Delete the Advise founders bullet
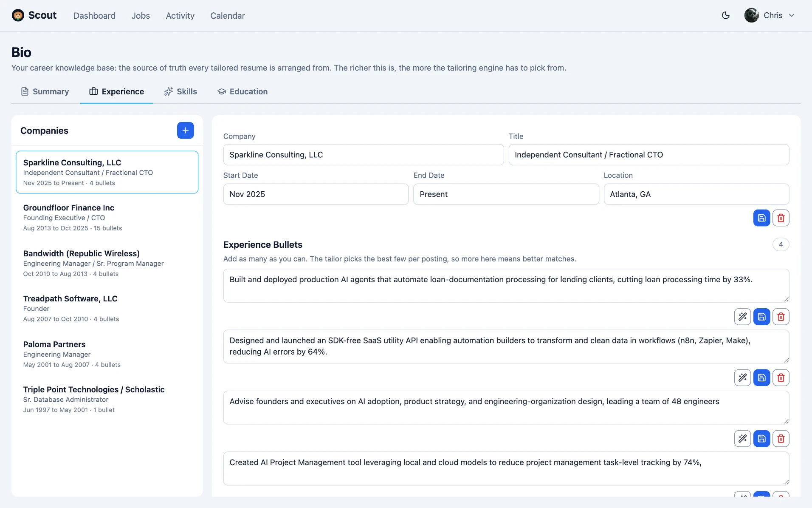This screenshot has height=508, width=812. click(x=781, y=439)
